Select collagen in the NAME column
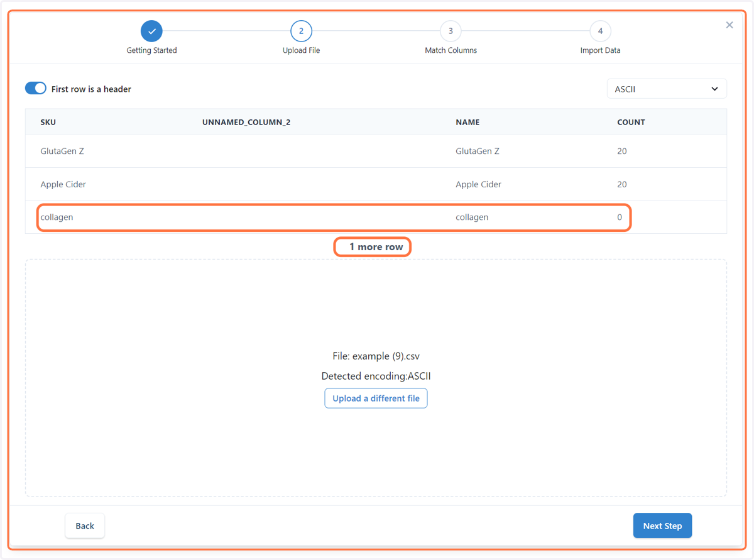Screen dimensions: 754x560 (x=472, y=217)
